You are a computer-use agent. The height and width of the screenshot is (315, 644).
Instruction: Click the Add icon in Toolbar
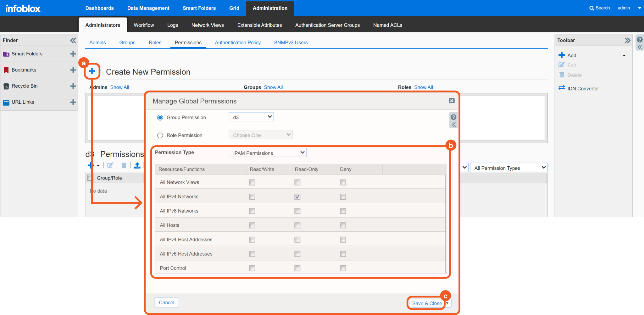click(562, 55)
